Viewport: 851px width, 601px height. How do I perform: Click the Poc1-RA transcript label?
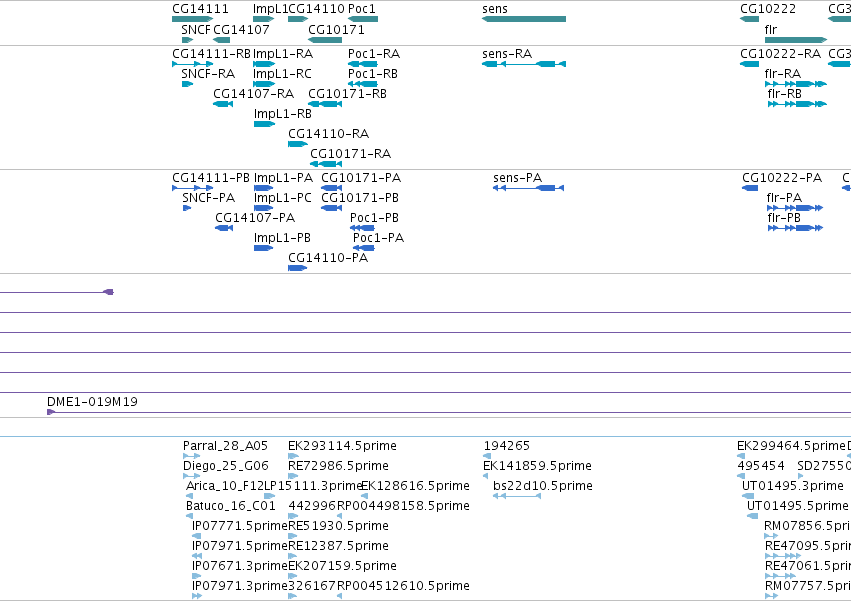click(374, 54)
